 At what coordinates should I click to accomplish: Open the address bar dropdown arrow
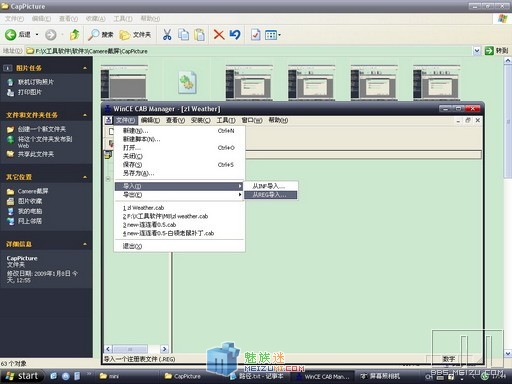477,51
